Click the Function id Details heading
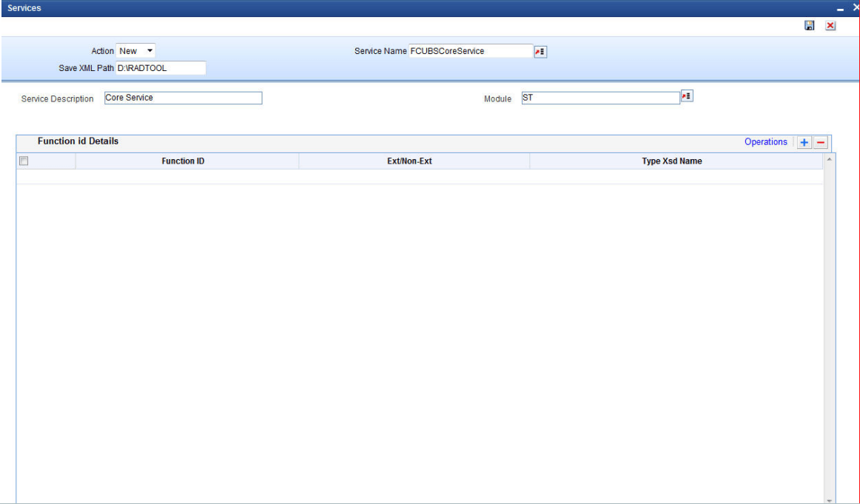 tap(78, 141)
